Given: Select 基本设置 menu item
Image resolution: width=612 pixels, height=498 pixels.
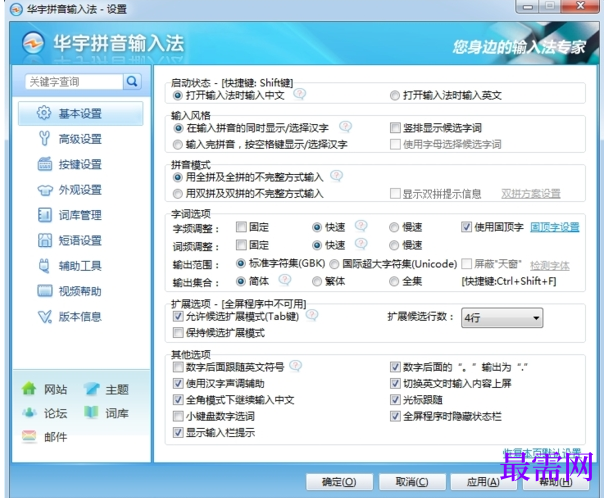Looking at the screenshot, I should click(79, 114).
